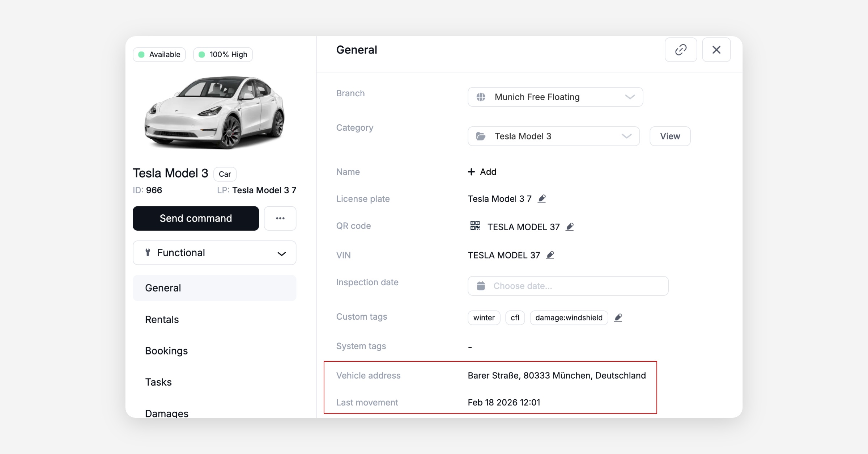
Task: Click the Inspection date input field
Action: click(x=575, y=286)
